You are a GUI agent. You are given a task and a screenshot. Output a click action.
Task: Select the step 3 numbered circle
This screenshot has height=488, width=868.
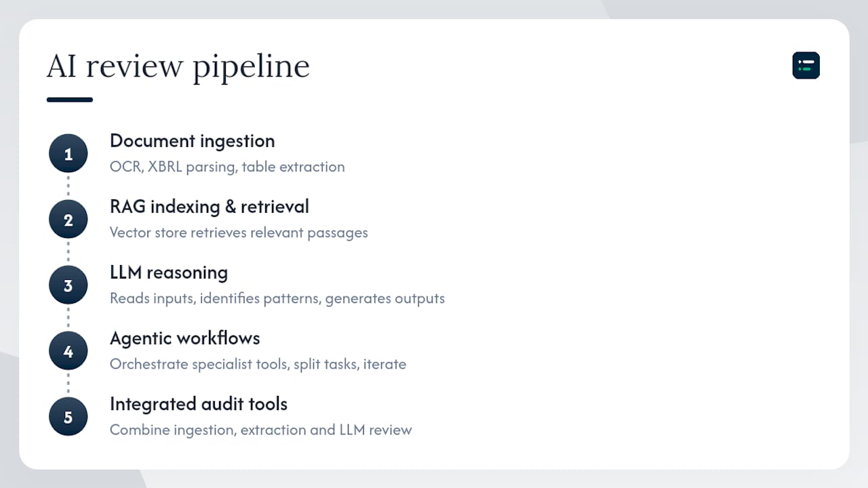click(68, 285)
